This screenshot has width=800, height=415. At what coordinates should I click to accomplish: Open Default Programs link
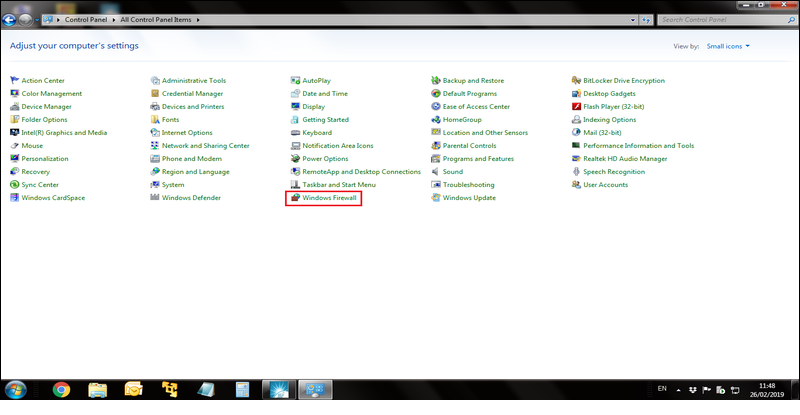coord(469,93)
